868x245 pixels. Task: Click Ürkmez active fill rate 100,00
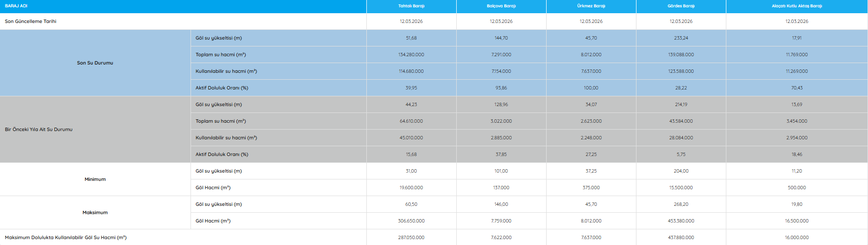[x=591, y=88]
